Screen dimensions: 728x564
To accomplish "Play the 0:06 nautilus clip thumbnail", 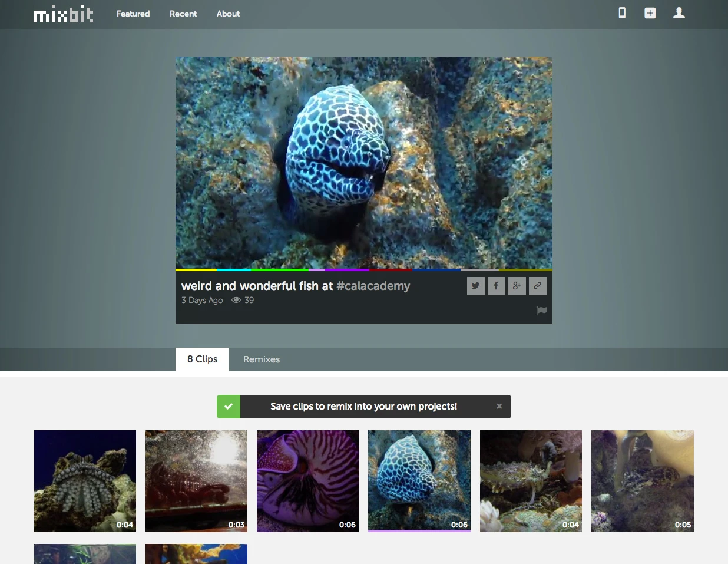I will (x=307, y=481).
